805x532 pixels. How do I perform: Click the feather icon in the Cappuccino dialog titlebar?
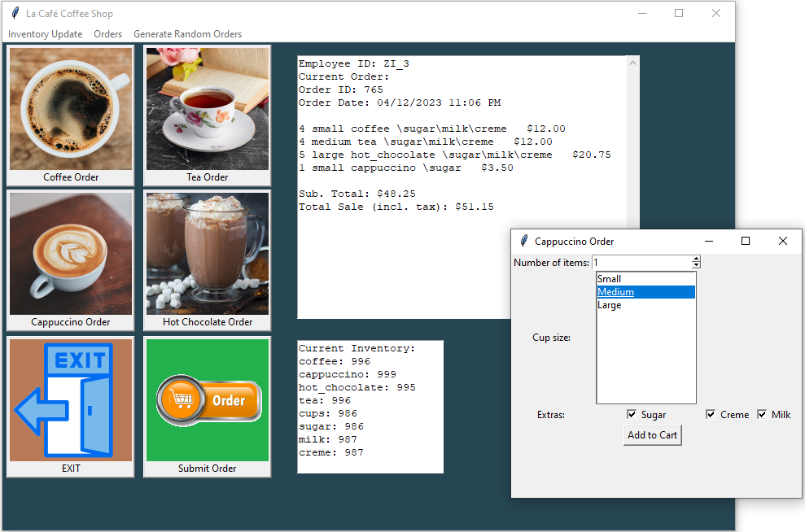[x=522, y=241]
